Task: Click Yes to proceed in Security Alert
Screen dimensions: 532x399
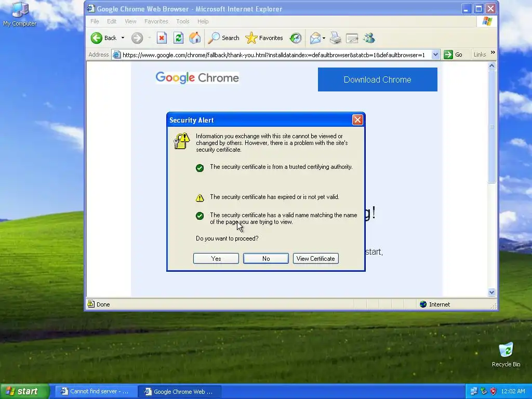Action: coord(216,259)
